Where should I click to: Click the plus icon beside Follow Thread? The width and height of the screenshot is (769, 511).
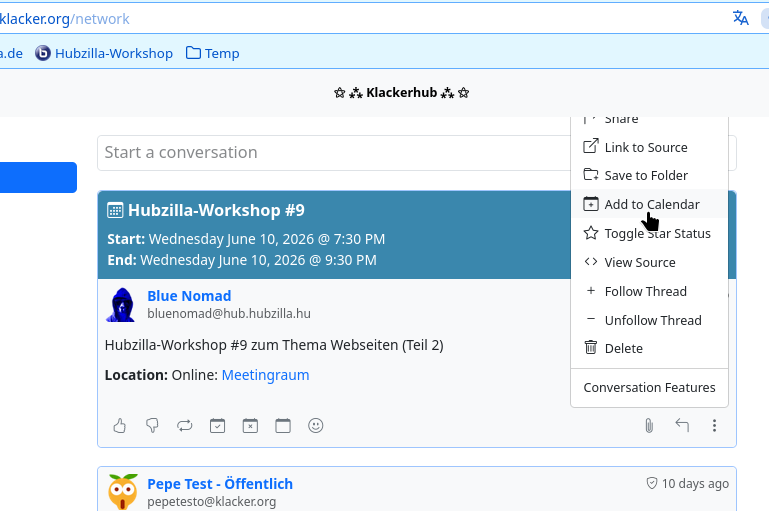(x=590, y=290)
